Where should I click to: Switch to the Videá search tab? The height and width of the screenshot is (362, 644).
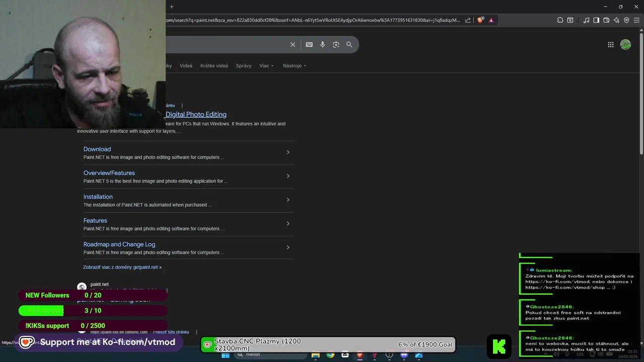[186, 66]
